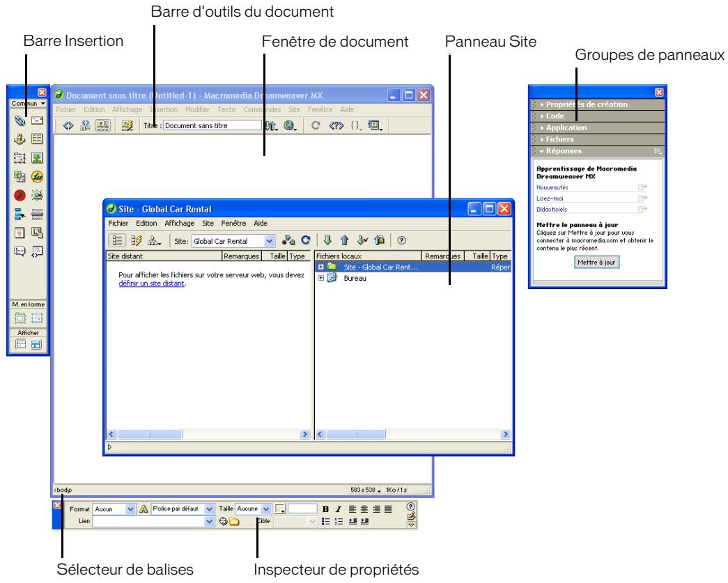Open Edition menu in Site window
This screenshot has width=728, height=583.
(x=146, y=224)
